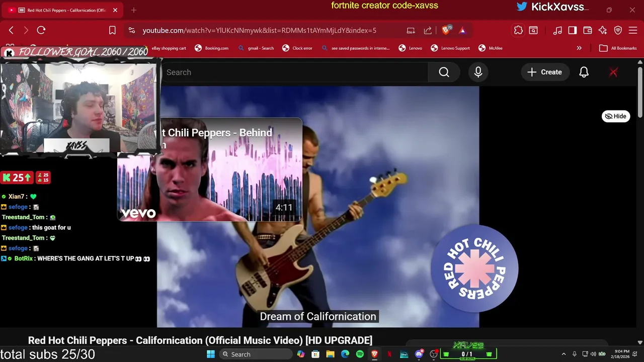
Task: Open the Lenovo Support bookmark
Action: tap(450, 48)
